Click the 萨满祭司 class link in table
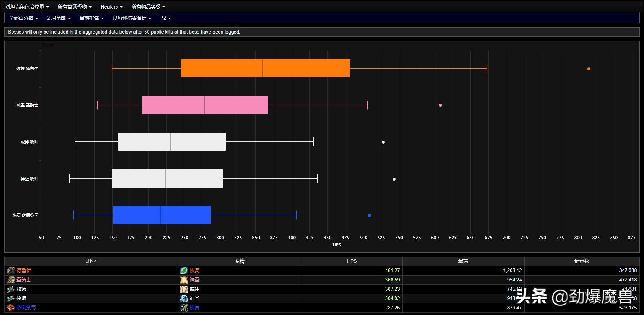This screenshot has width=644, height=315. (x=26, y=308)
